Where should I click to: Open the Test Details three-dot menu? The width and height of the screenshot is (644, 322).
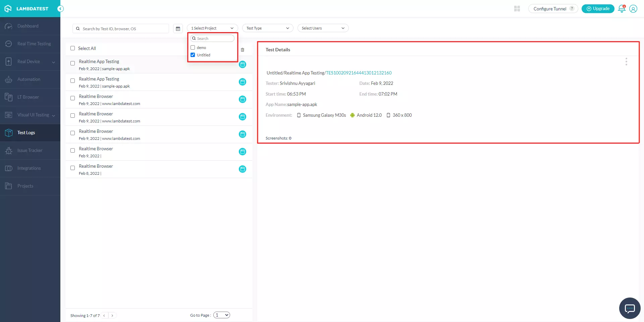[x=626, y=62]
